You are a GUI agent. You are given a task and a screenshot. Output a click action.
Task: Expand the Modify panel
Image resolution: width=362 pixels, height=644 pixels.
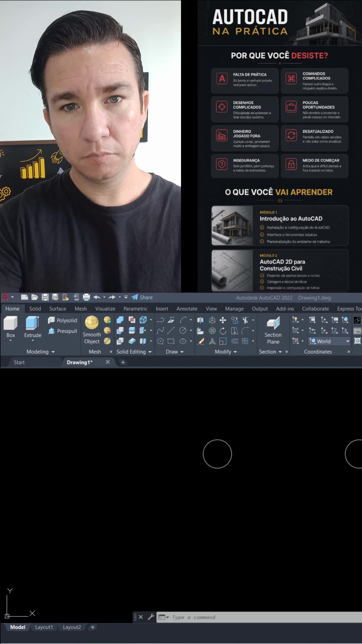click(226, 352)
